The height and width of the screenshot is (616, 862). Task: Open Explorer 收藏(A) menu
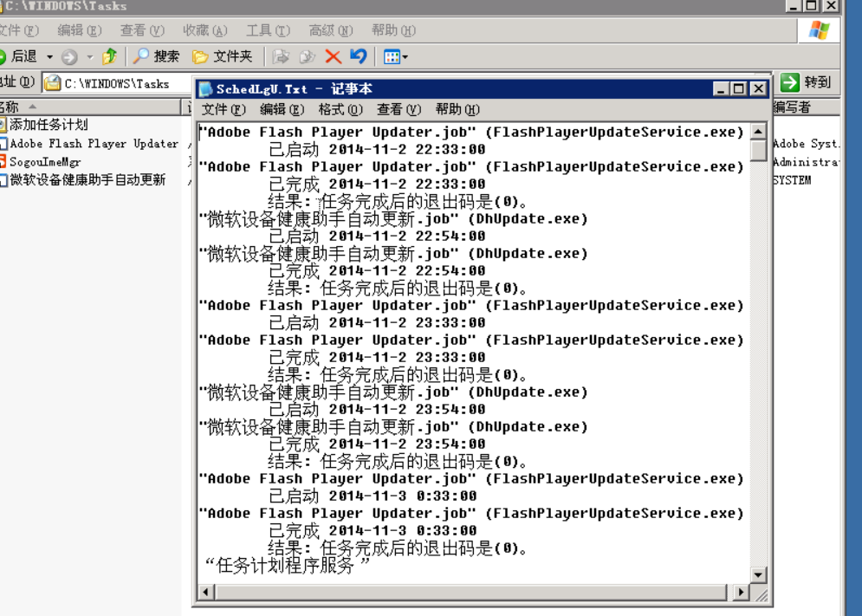(205, 30)
